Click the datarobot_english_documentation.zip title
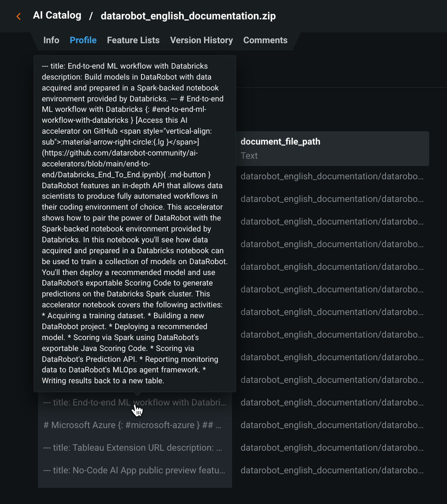This screenshot has width=447, height=504. coord(188,16)
